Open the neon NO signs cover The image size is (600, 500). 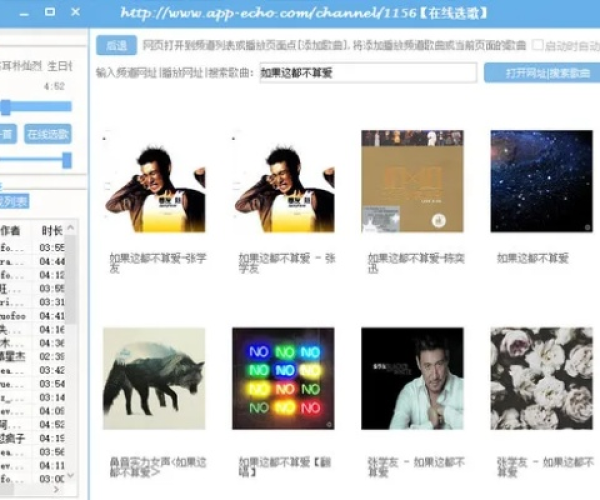pyautogui.click(x=284, y=378)
